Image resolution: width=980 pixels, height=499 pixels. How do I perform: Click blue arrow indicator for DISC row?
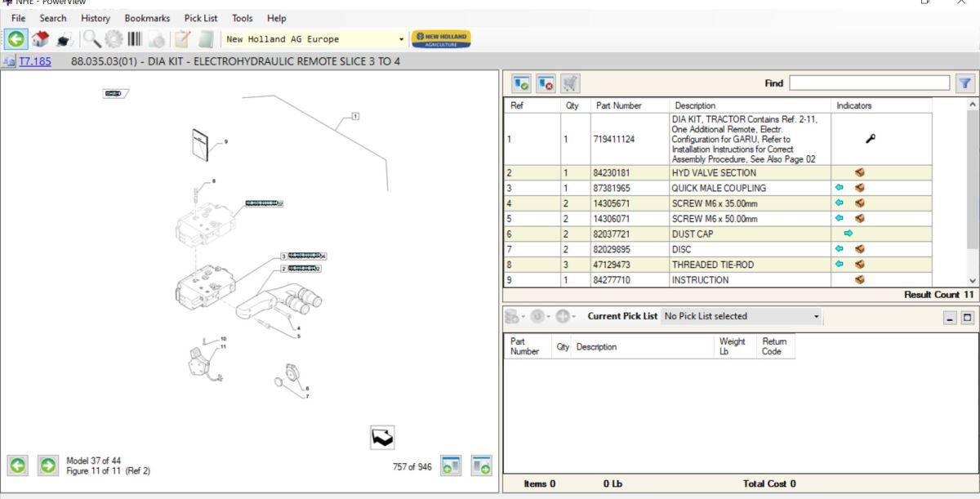pyautogui.click(x=839, y=249)
